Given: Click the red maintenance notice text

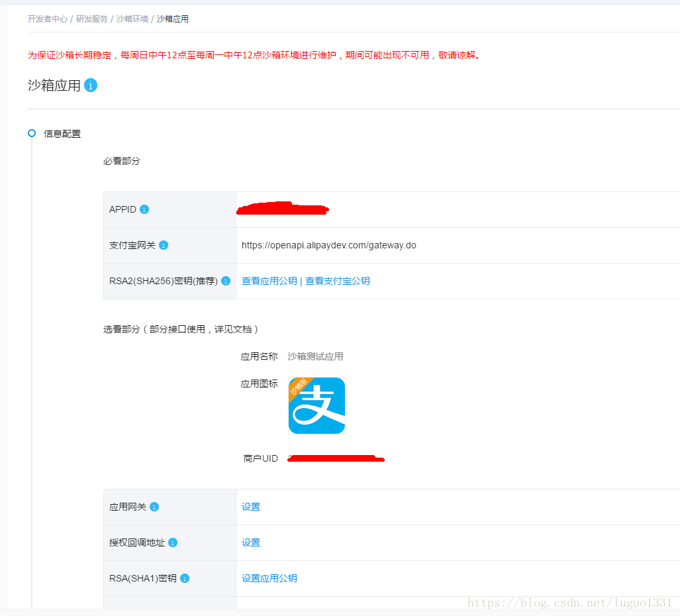Looking at the screenshot, I should pyautogui.click(x=254, y=55).
